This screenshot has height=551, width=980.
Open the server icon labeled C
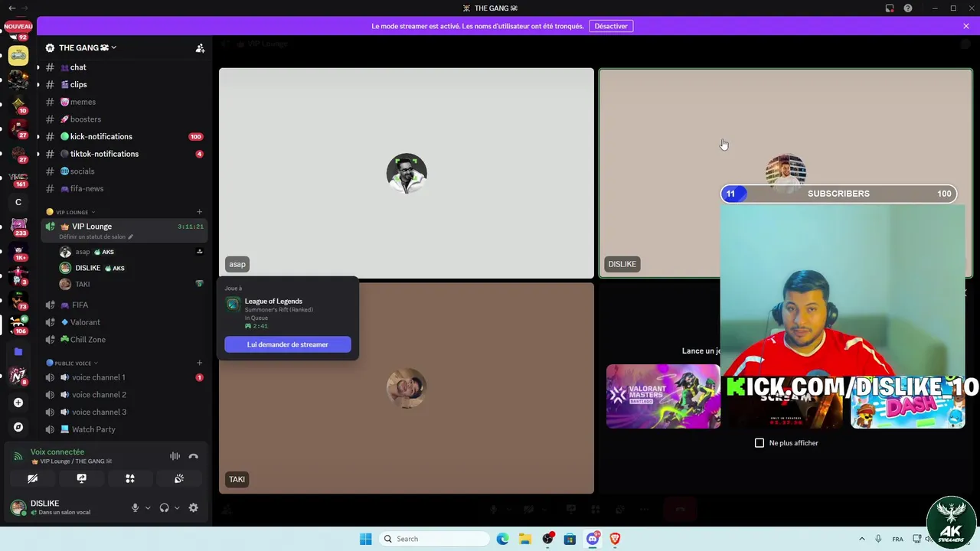pyautogui.click(x=18, y=202)
